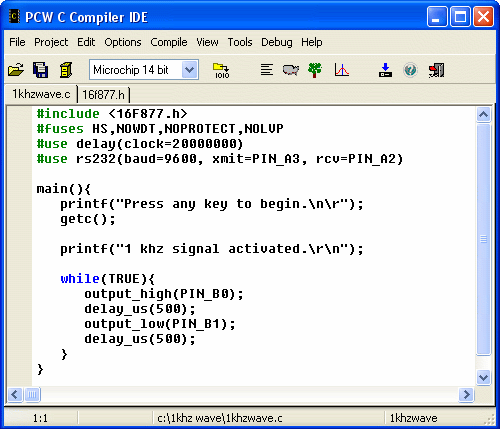Select the 1khzwave.c tab
This screenshot has width=500, height=429.
[41, 94]
